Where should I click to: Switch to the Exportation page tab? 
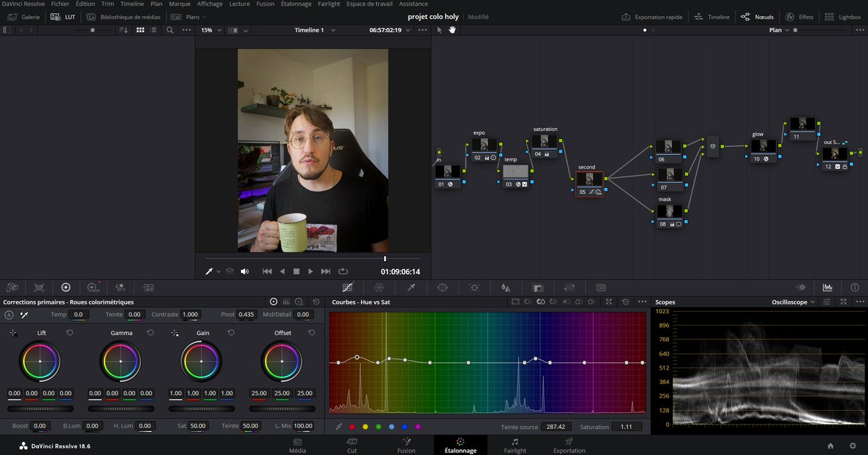(569, 445)
